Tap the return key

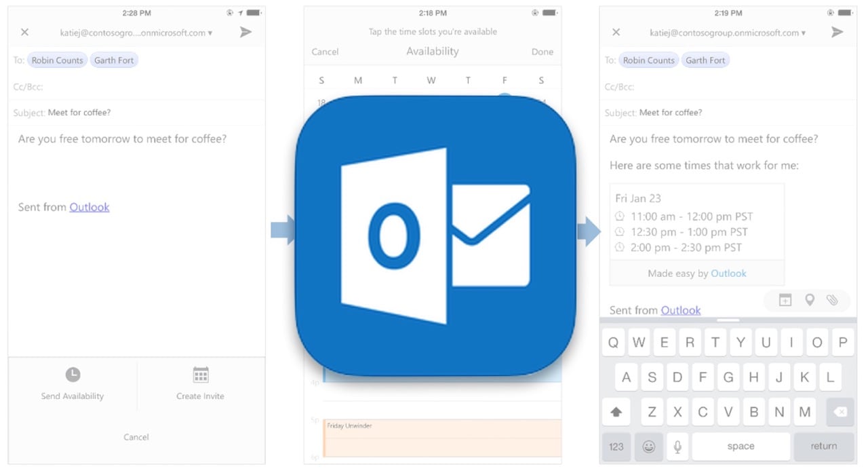click(x=824, y=447)
